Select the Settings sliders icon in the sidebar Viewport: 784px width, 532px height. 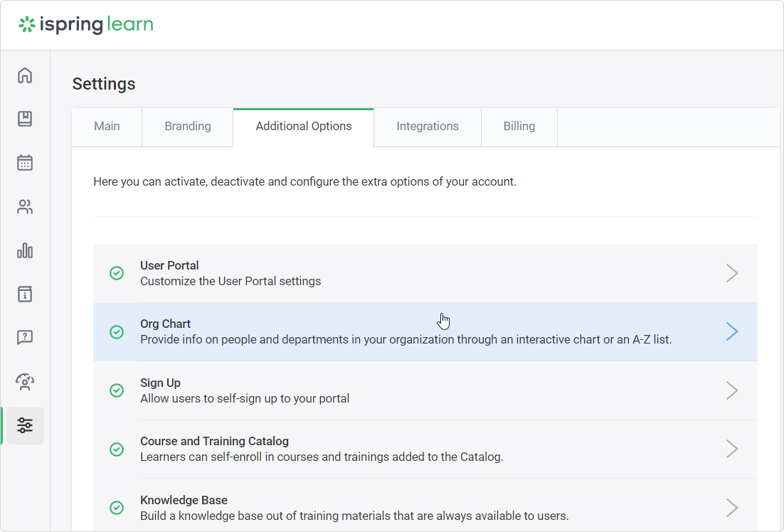25,425
